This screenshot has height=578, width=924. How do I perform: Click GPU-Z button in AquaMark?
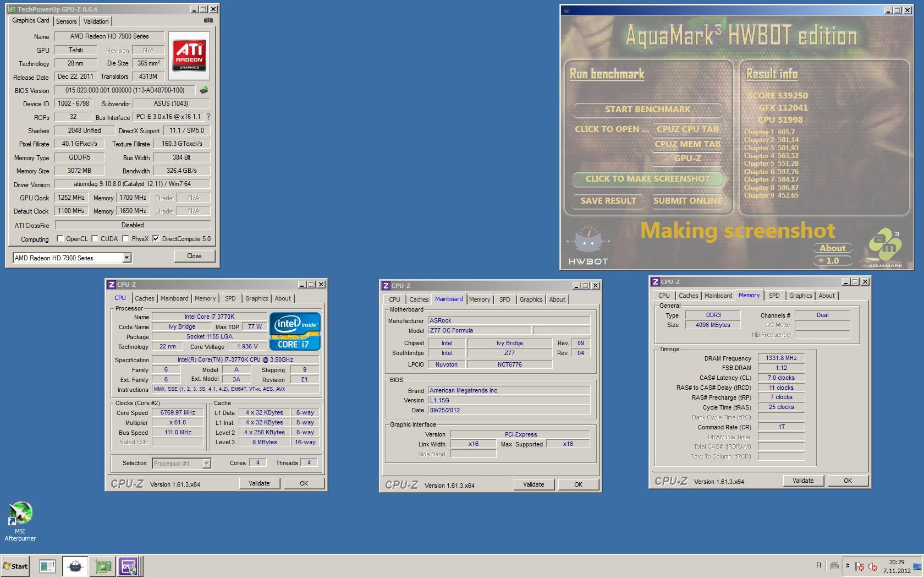[687, 159]
